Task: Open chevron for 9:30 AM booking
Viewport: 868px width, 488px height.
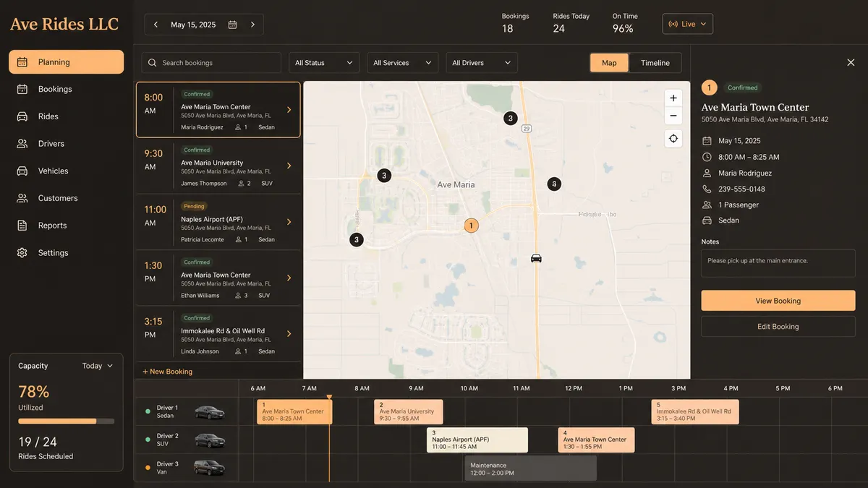Action: pos(289,166)
